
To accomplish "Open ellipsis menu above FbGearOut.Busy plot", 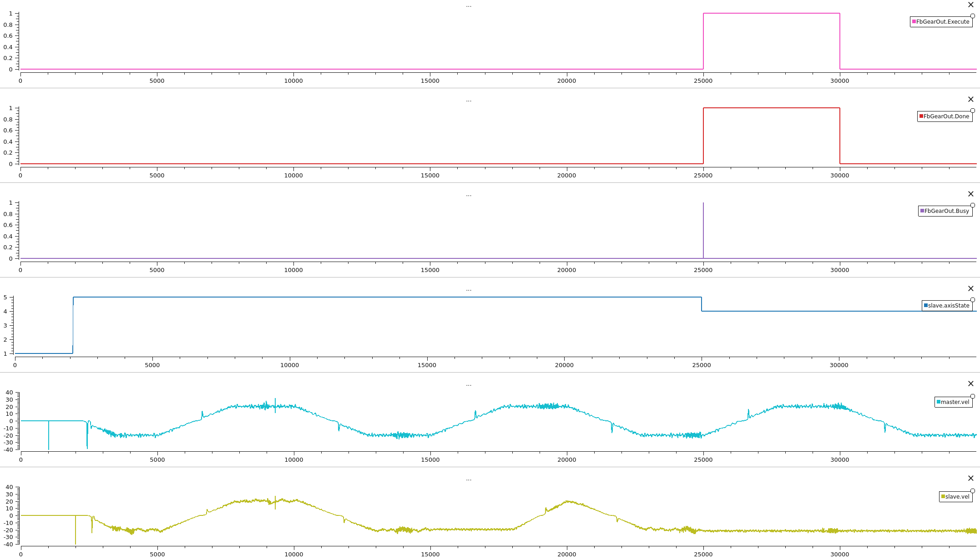I will click(469, 195).
